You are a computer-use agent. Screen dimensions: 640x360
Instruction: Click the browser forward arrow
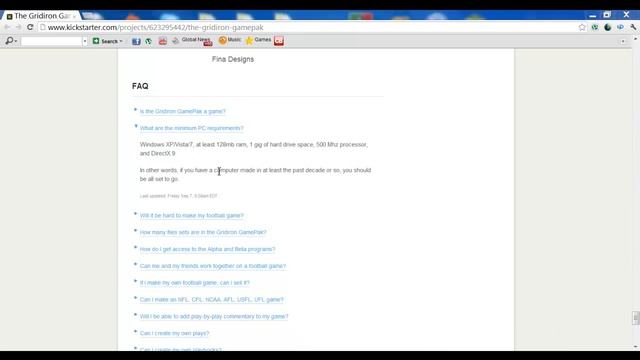[19, 27]
